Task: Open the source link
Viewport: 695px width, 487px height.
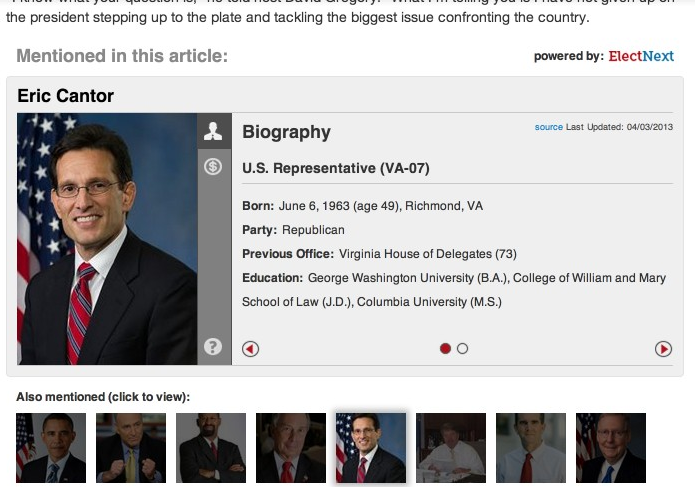Action: pos(549,127)
